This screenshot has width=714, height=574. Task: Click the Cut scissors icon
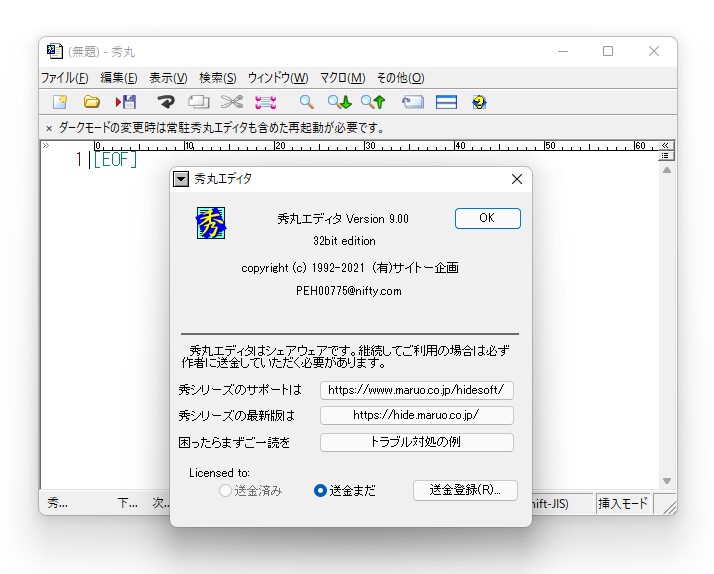[x=232, y=102]
